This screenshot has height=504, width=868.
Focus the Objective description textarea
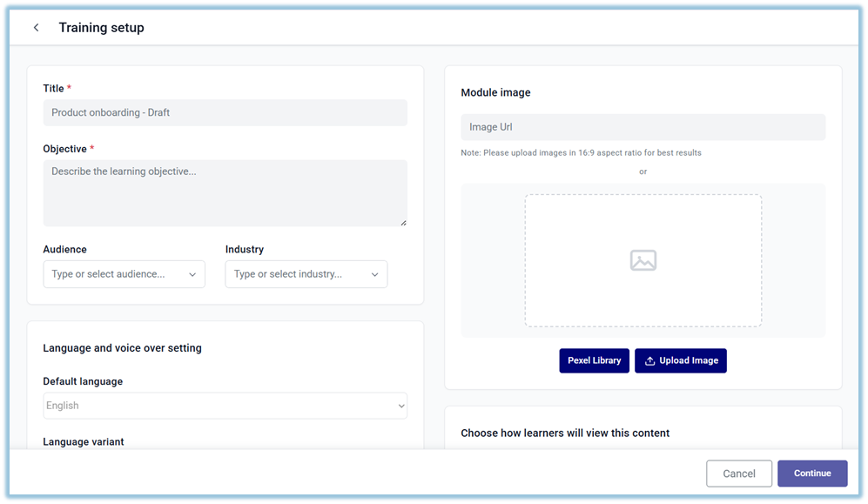point(225,192)
